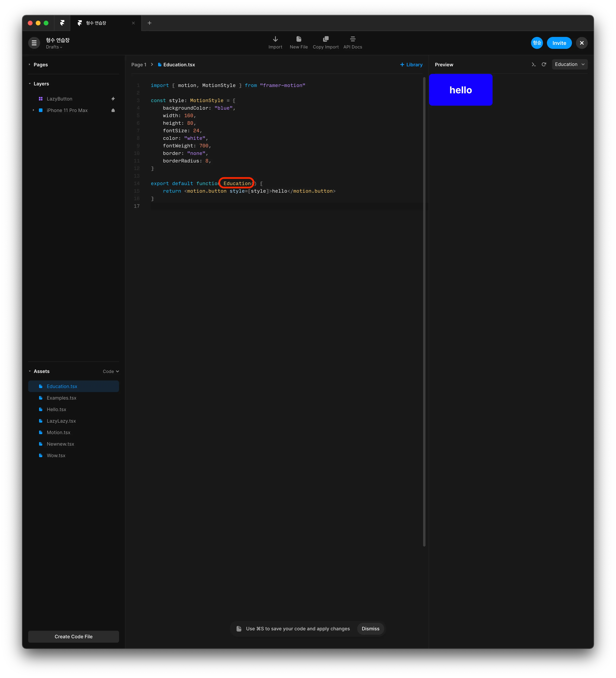The width and height of the screenshot is (616, 678).
Task: Close the 형수 연습장 tab
Action: pos(133,23)
